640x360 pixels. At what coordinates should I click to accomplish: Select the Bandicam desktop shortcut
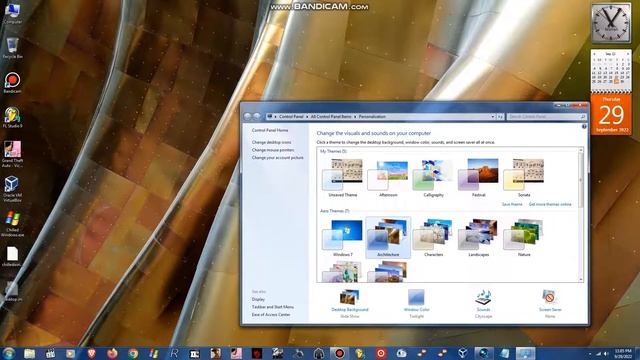pyautogui.click(x=12, y=83)
